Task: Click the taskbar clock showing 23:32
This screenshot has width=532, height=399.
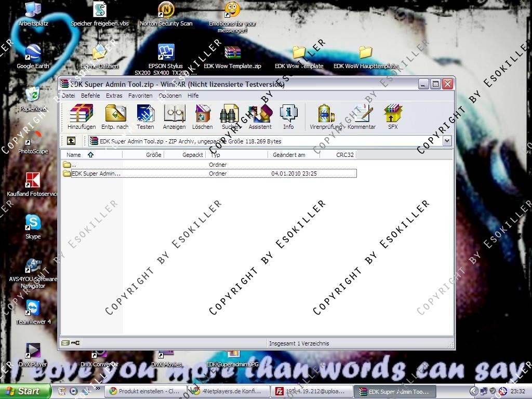Action: click(x=517, y=392)
